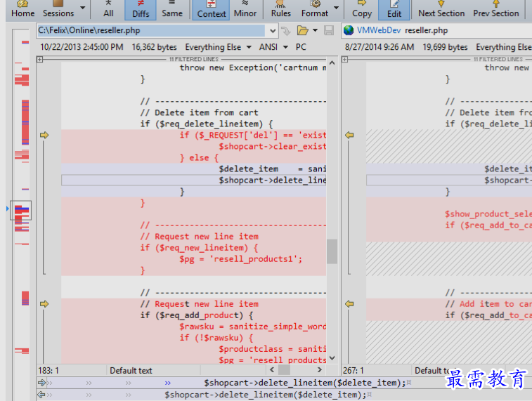Go to Home session view

tap(22, 10)
